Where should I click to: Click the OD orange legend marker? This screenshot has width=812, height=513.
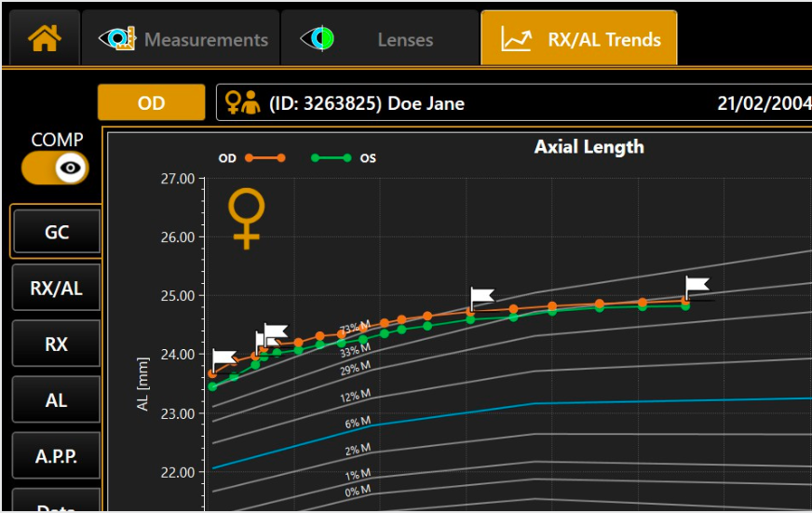click(x=265, y=158)
